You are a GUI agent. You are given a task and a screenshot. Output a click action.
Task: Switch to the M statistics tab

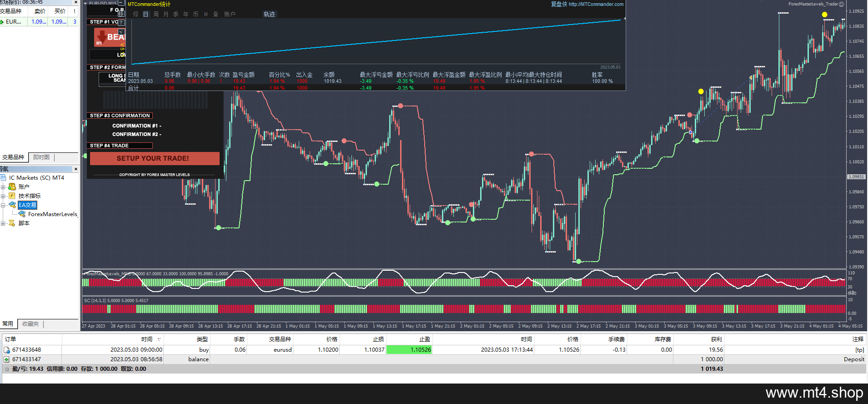[x=206, y=15]
